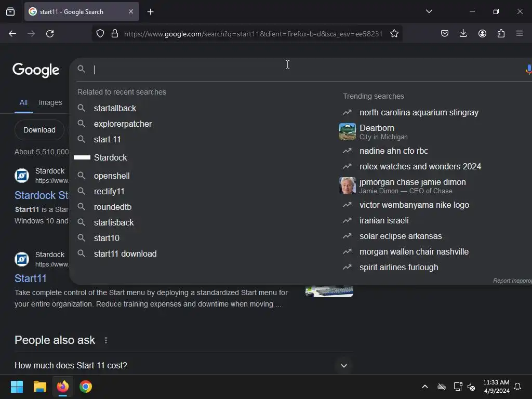This screenshot has width=532, height=399.
Task: Save page to Pocket icon
Action: pos(445,34)
